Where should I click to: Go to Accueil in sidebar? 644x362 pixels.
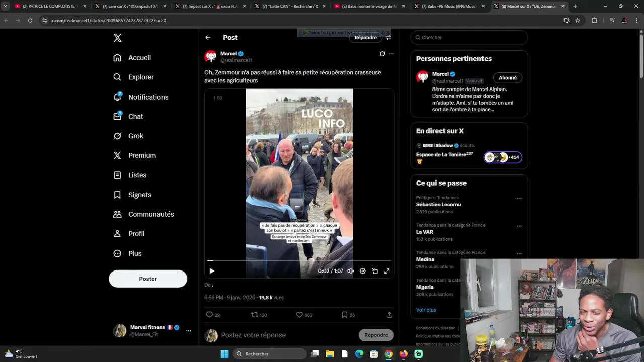click(132, 58)
